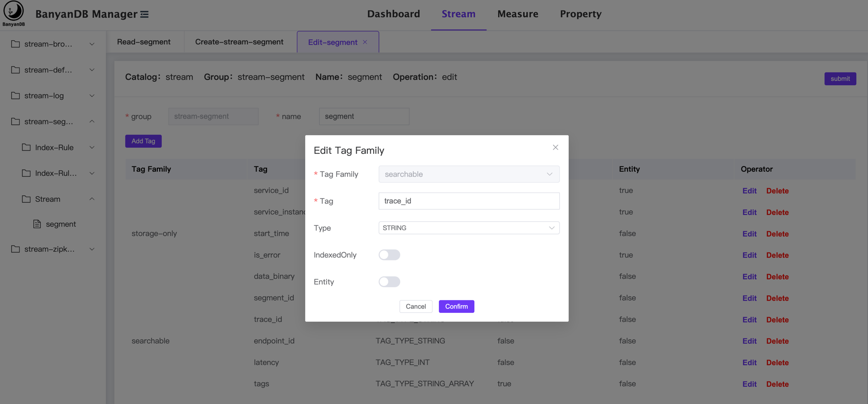Click the stream-log folder icon

click(16, 95)
